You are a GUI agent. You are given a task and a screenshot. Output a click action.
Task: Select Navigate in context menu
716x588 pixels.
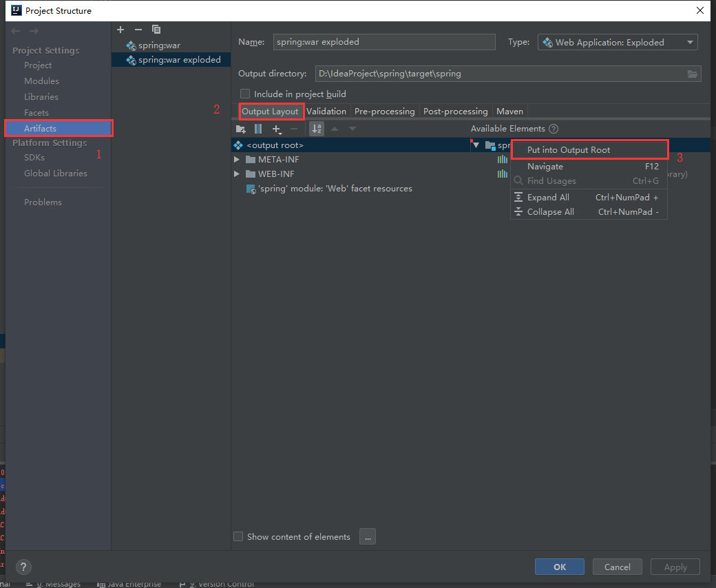tap(589, 167)
